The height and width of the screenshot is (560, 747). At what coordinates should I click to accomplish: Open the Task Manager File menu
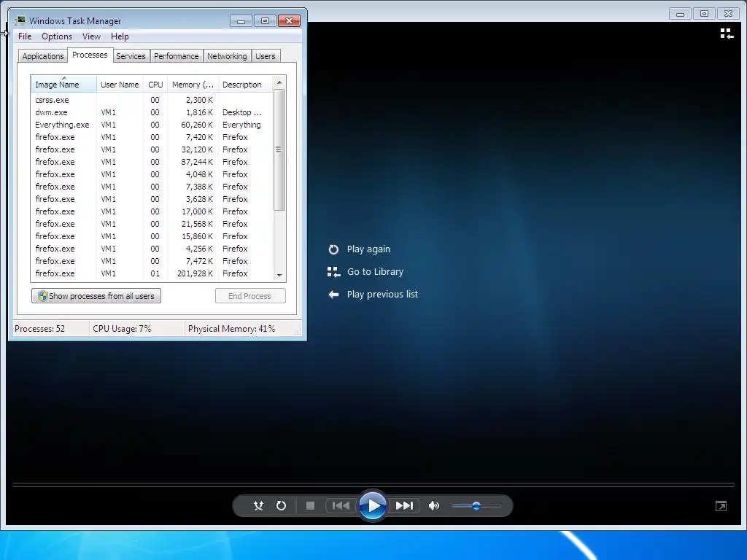tap(25, 36)
